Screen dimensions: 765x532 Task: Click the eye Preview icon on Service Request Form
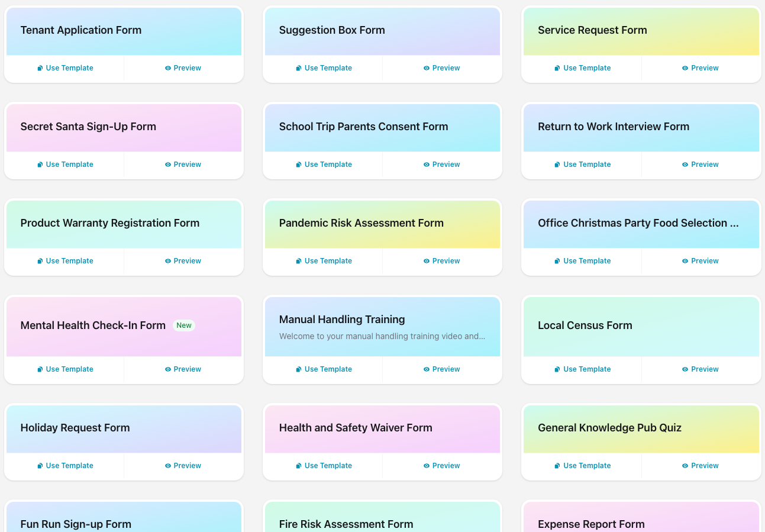click(685, 67)
